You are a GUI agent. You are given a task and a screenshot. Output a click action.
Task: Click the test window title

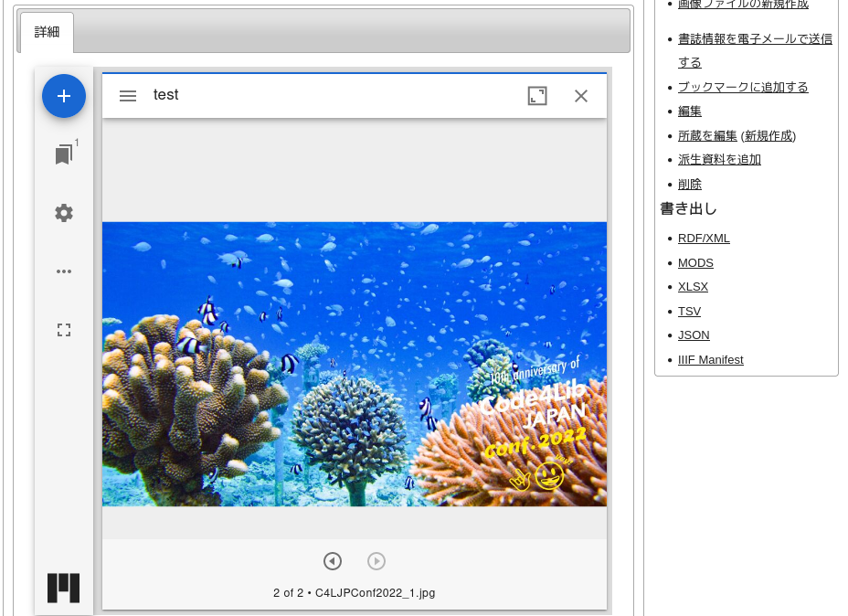click(x=165, y=95)
